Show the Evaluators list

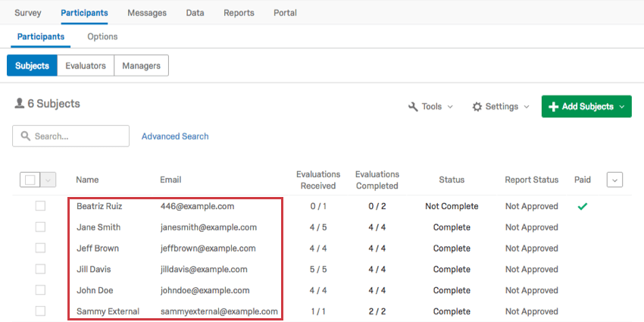(x=86, y=66)
